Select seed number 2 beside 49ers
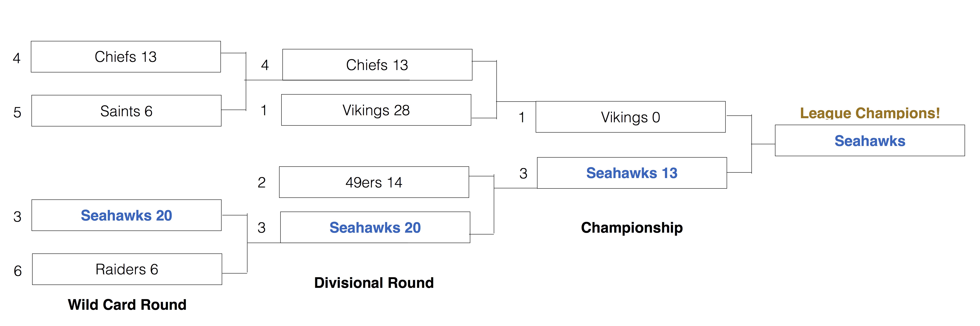This screenshot has height=326, width=980. (x=262, y=182)
